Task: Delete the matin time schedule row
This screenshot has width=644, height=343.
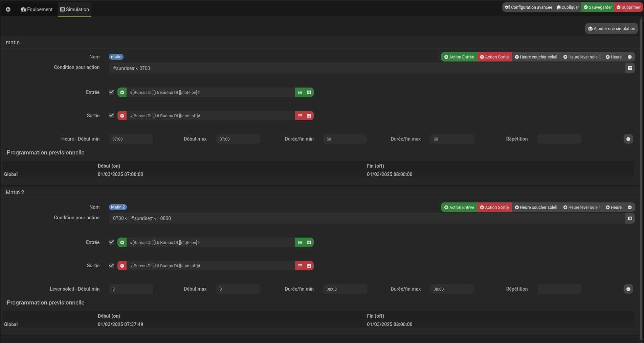Action: (628, 139)
